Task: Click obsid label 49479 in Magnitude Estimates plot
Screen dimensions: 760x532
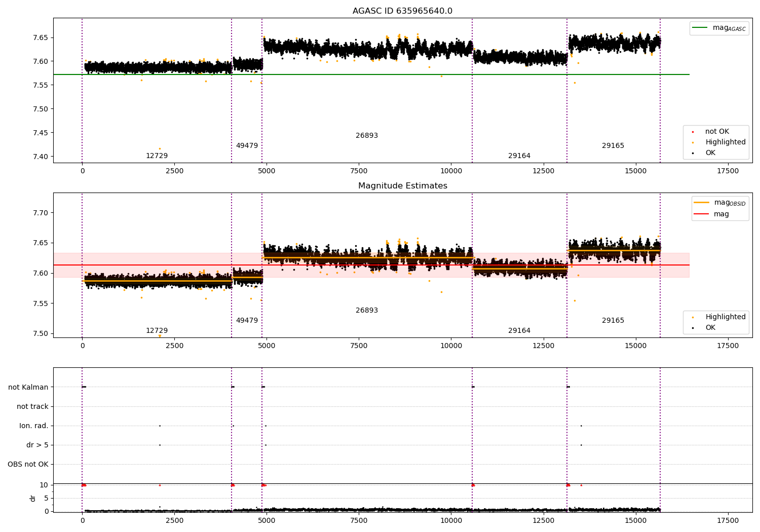Action: point(247,321)
